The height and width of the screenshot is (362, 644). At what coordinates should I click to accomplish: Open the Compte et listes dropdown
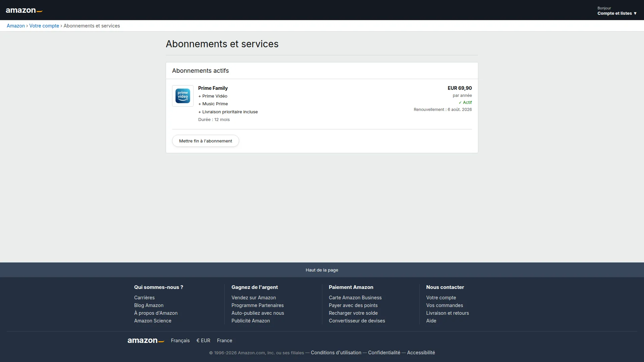(x=617, y=11)
